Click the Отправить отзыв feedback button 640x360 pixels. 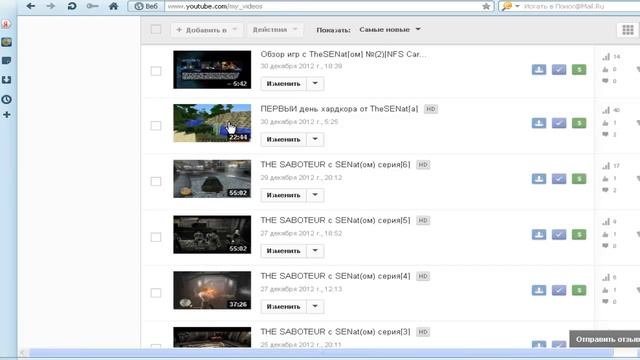(x=605, y=339)
